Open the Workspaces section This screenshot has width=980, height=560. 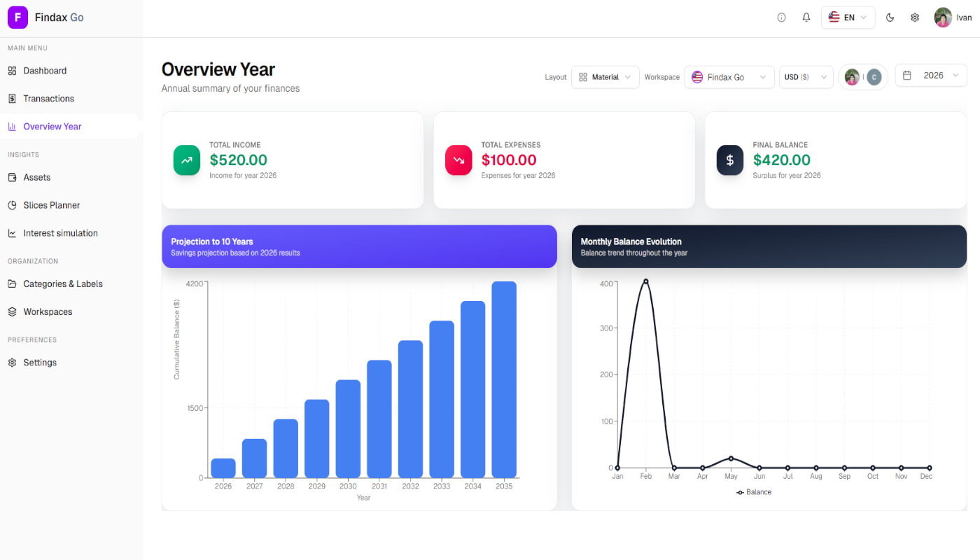click(46, 311)
